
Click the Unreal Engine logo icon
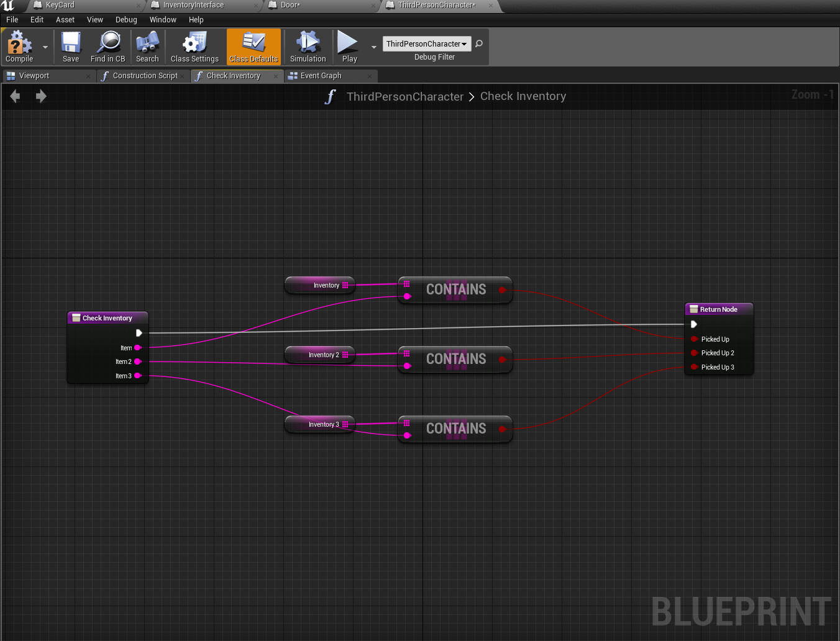[8, 6]
